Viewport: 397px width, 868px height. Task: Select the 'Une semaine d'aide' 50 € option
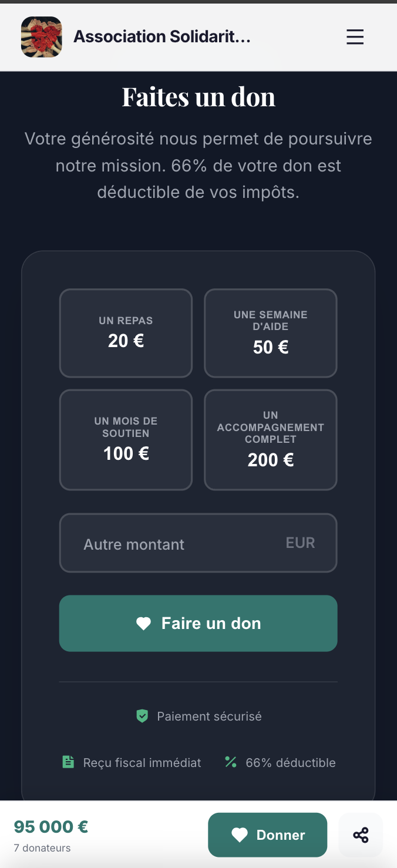[270, 332]
